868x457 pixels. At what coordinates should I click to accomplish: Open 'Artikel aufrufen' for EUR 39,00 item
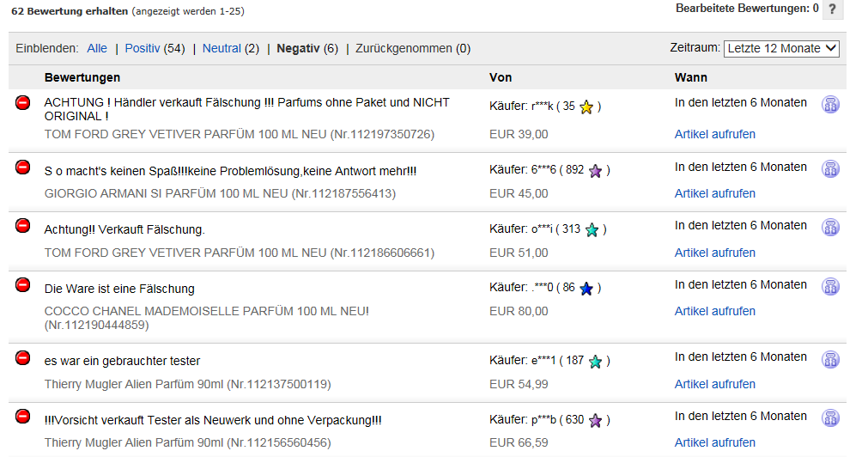[714, 134]
